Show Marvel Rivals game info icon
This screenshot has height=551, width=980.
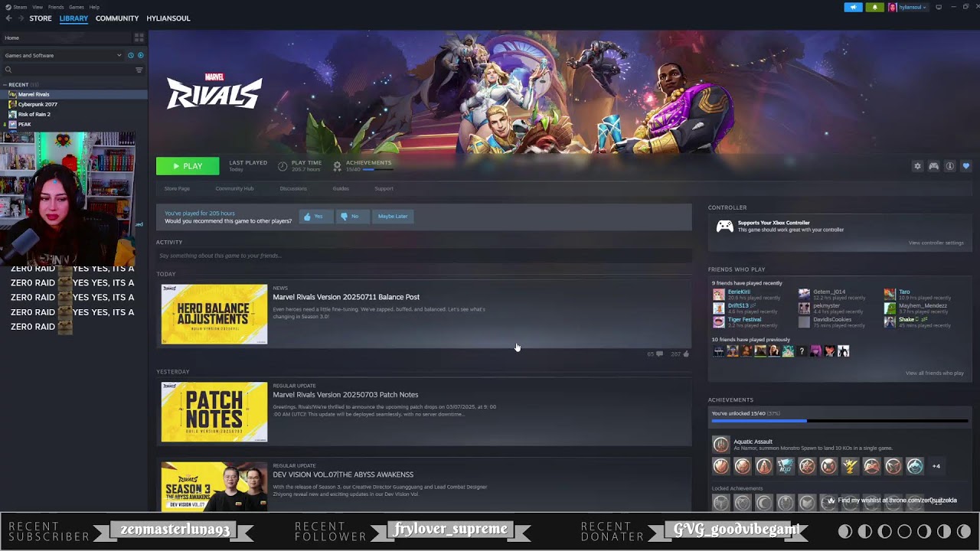[x=949, y=166]
